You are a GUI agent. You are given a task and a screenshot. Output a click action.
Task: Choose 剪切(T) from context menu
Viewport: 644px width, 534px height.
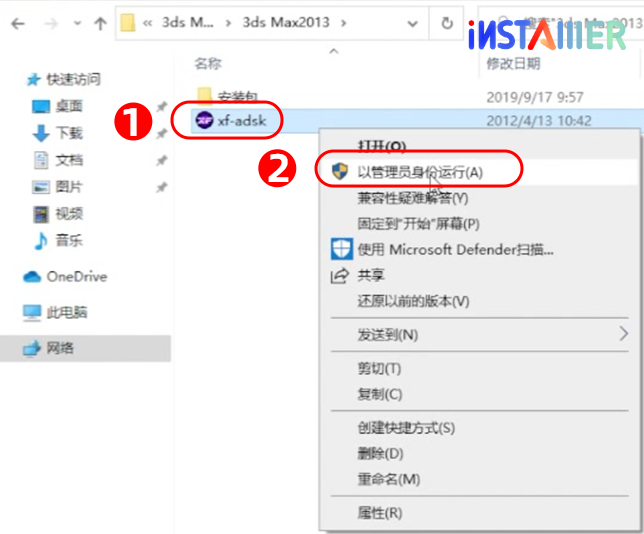pos(379,368)
